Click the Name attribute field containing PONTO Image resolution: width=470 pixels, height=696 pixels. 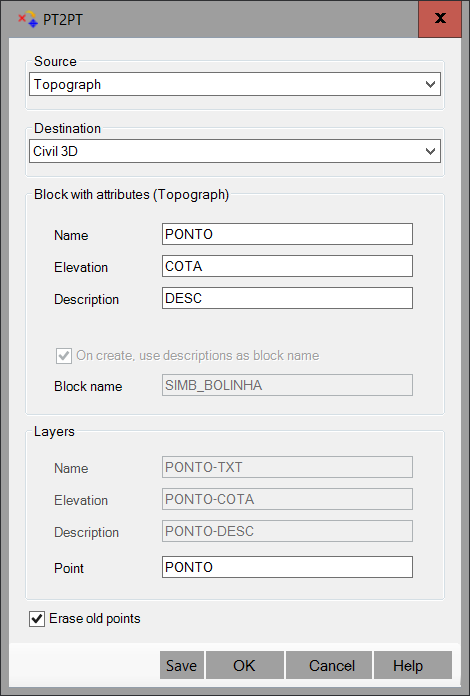(287, 234)
